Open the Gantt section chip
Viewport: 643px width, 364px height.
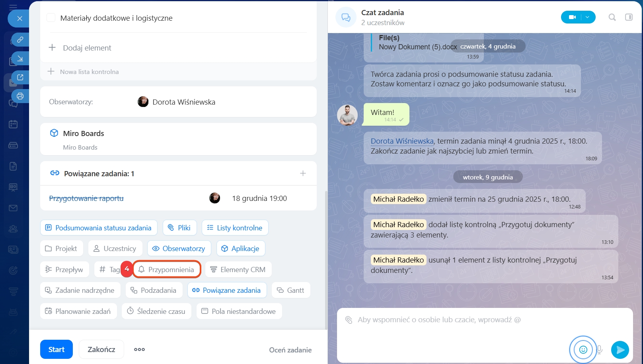point(291,290)
